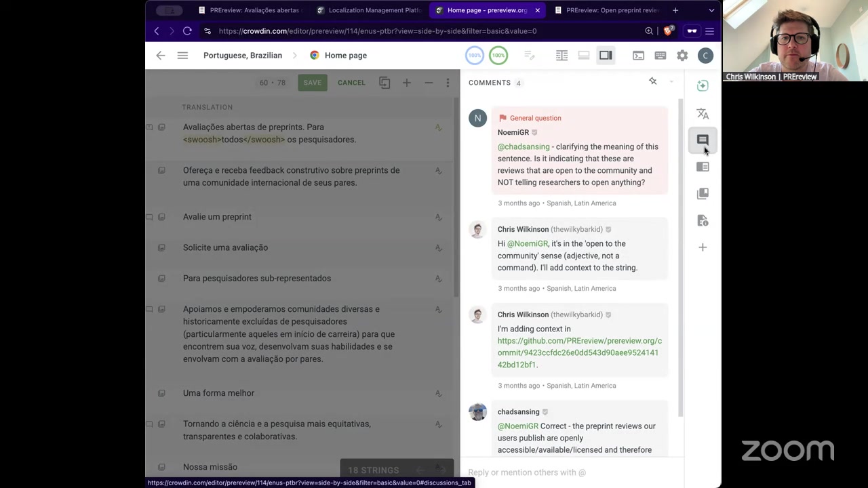Copy source text to translation
The height and width of the screenshot is (488, 868).
point(384,83)
